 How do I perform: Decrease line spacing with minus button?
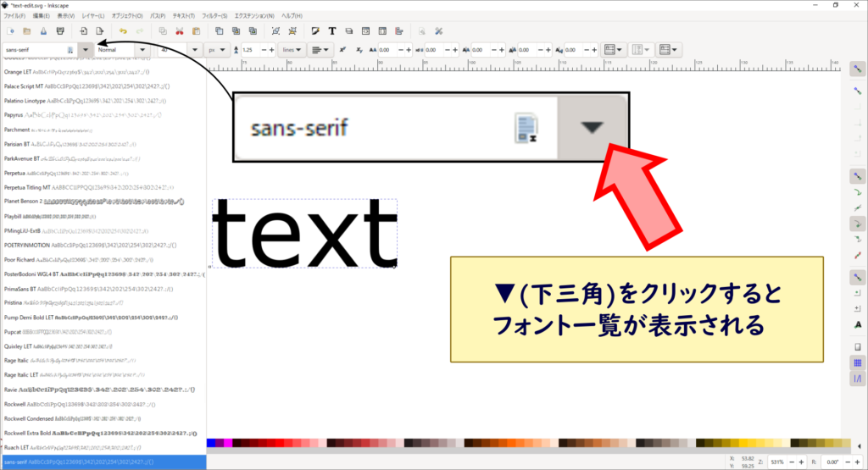pos(264,50)
